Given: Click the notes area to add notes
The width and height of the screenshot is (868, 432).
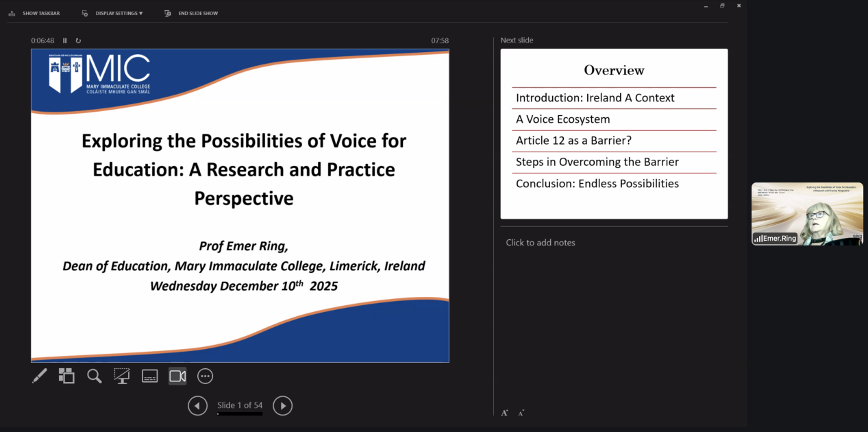Looking at the screenshot, I should point(541,243).
